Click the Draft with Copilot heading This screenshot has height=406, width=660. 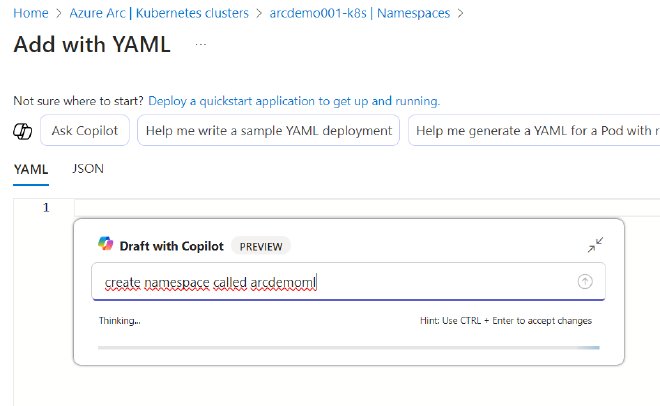click(x=171, y=246)
